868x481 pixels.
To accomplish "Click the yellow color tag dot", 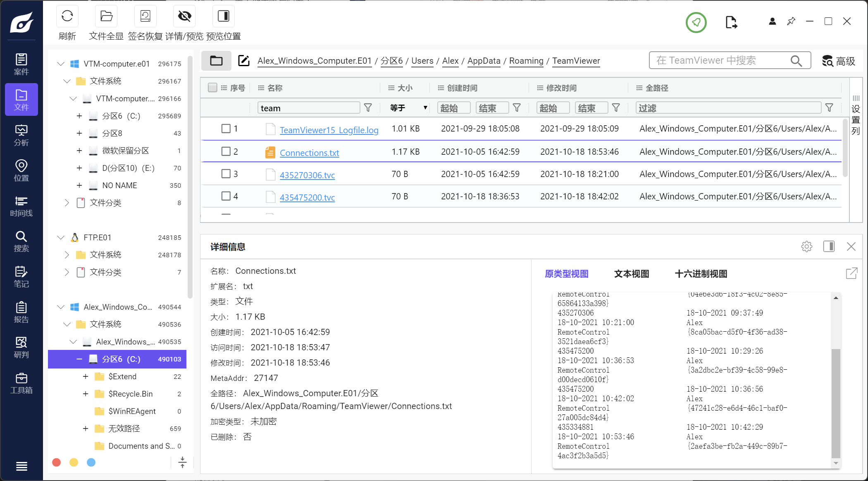I will click(x=74, y=462).
